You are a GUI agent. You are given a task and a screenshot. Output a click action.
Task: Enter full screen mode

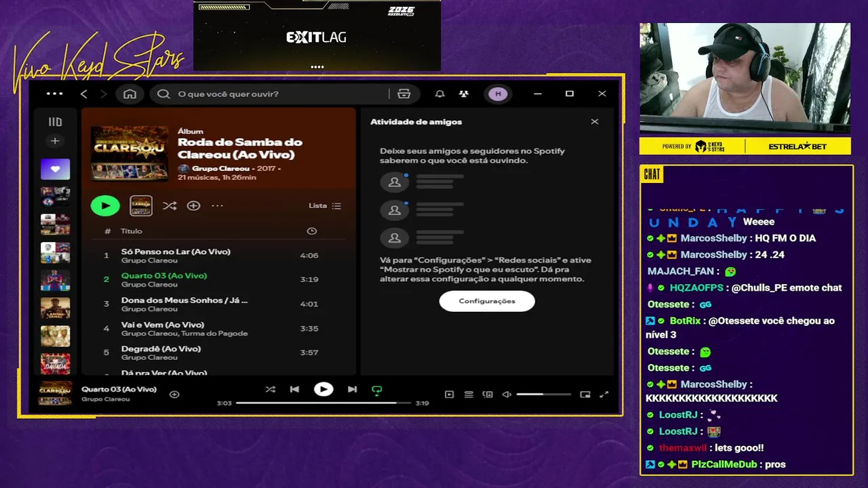[x=604, y=394]
